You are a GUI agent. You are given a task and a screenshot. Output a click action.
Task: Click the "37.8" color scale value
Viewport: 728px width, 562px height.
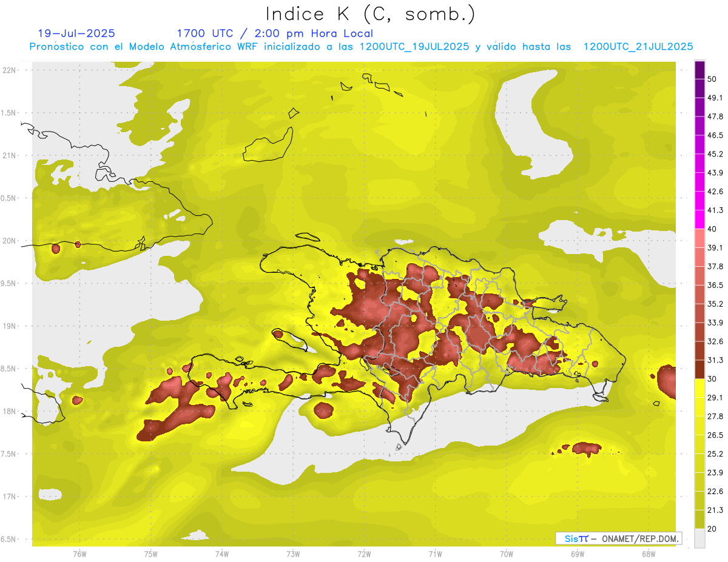coord(715,266)
